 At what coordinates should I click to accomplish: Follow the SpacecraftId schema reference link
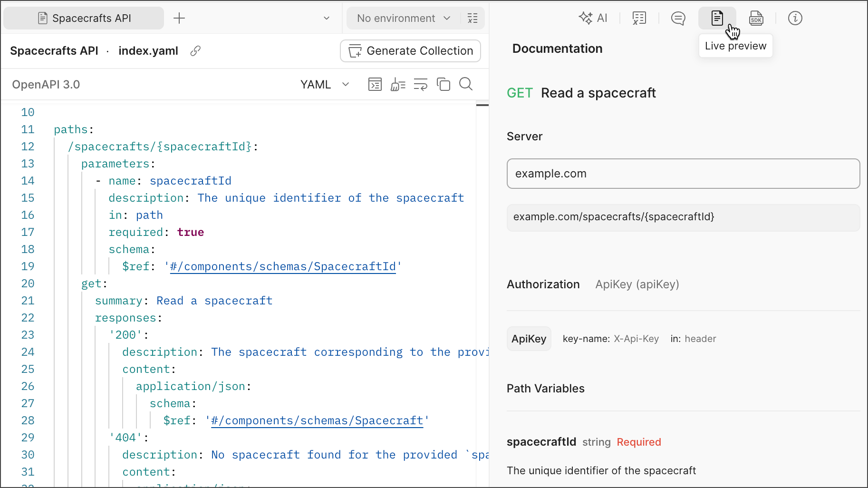(283, 266)
